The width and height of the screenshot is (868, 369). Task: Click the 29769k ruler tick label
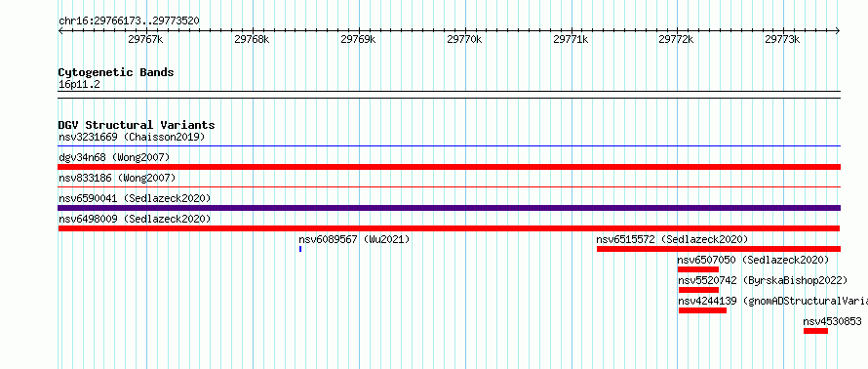point(358,39)
